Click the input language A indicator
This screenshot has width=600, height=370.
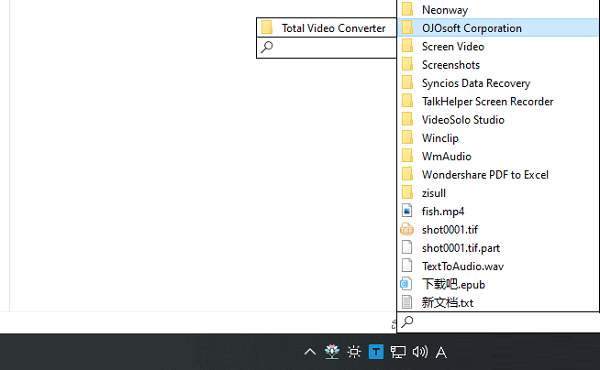[x=441, y=352]
